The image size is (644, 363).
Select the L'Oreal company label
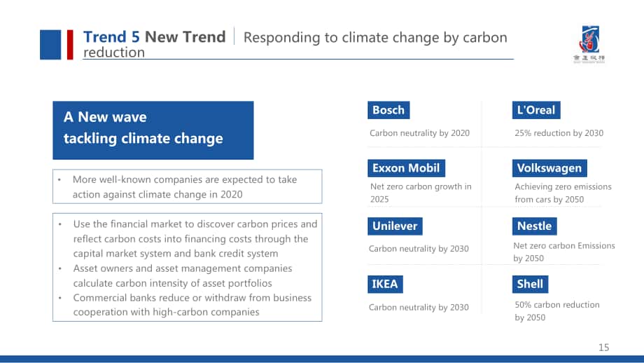[536, 110]
